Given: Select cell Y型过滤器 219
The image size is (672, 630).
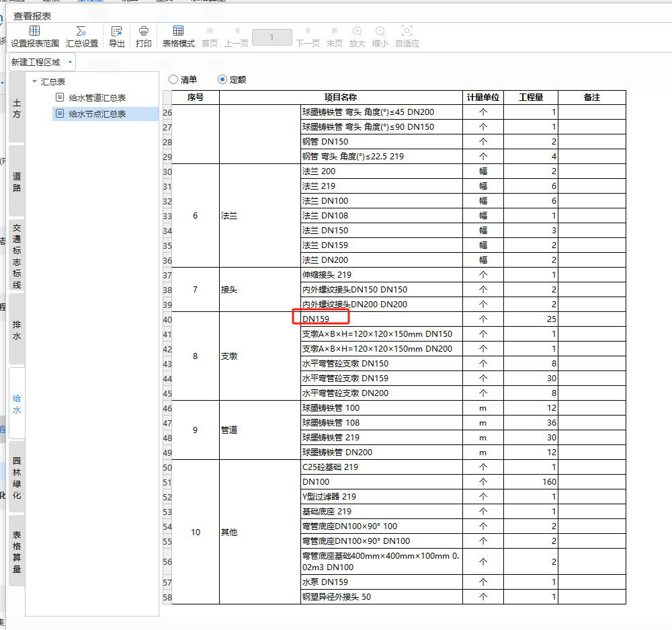Looking at the screenshot, I should 382,497.
